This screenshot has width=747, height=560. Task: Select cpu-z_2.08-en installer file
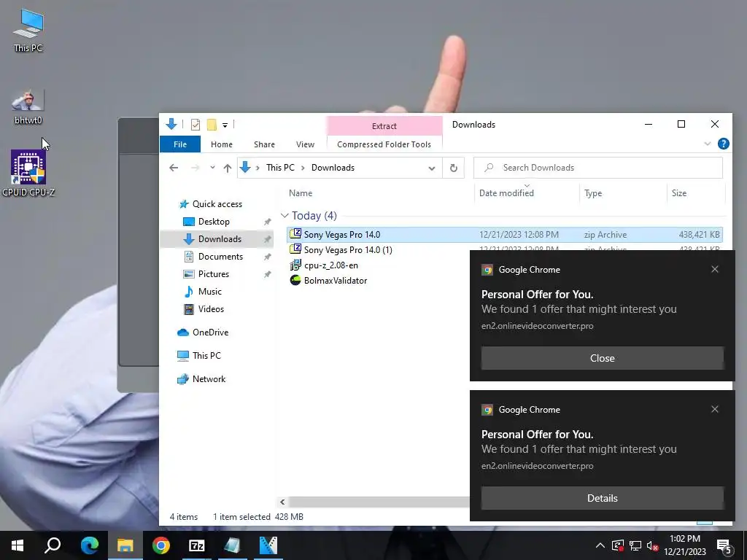pos(330,265)
